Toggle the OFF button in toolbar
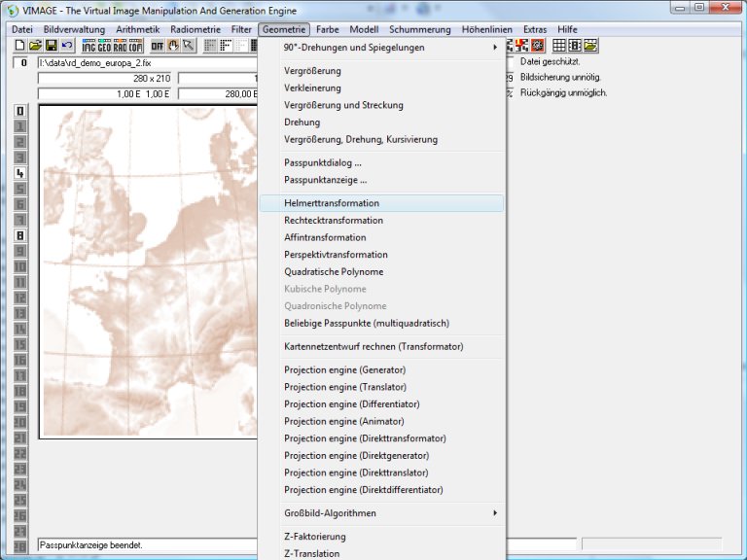 pos(157,46)
